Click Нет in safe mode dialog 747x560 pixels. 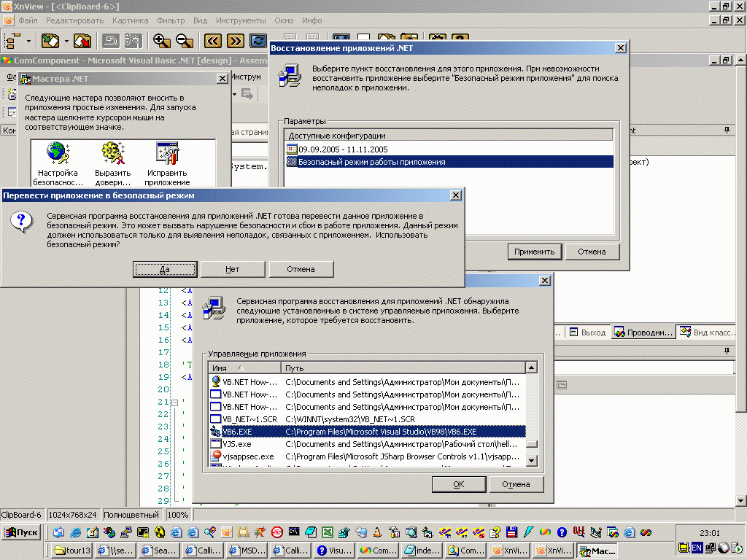click(x=233, y=269)
